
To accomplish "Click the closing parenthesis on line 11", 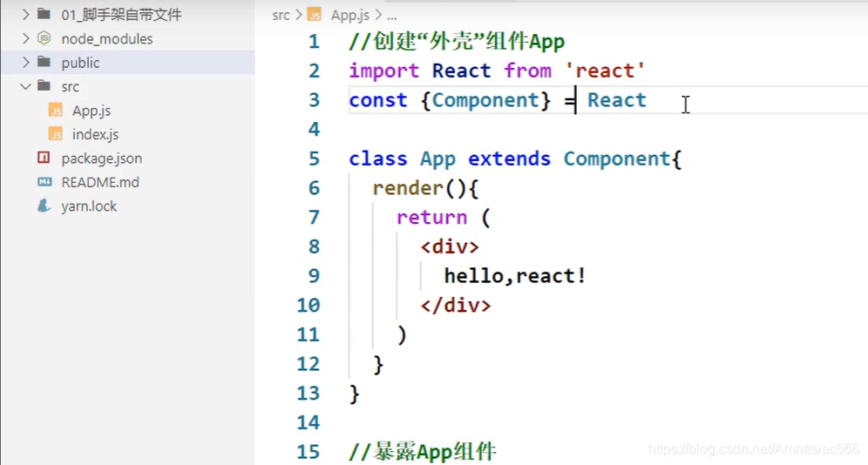I will (x=402, y=335).
